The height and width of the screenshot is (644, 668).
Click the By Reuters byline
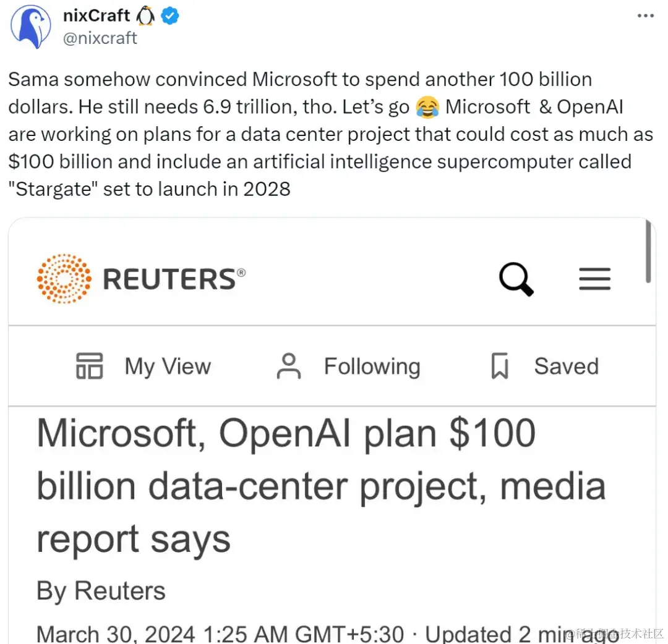tap(101, 591)
